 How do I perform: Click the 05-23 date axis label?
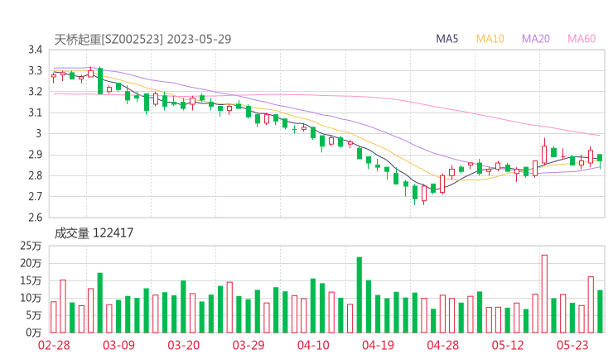tap(572, 345)
